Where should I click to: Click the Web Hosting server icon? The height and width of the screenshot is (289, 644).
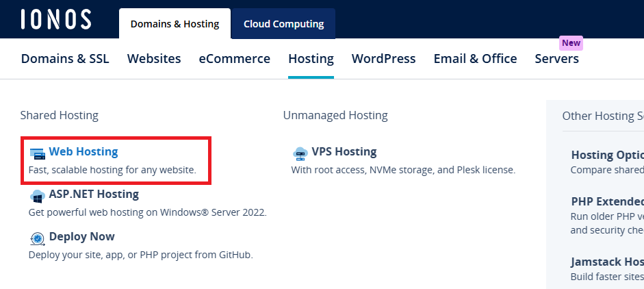click(x=38, y=154)
